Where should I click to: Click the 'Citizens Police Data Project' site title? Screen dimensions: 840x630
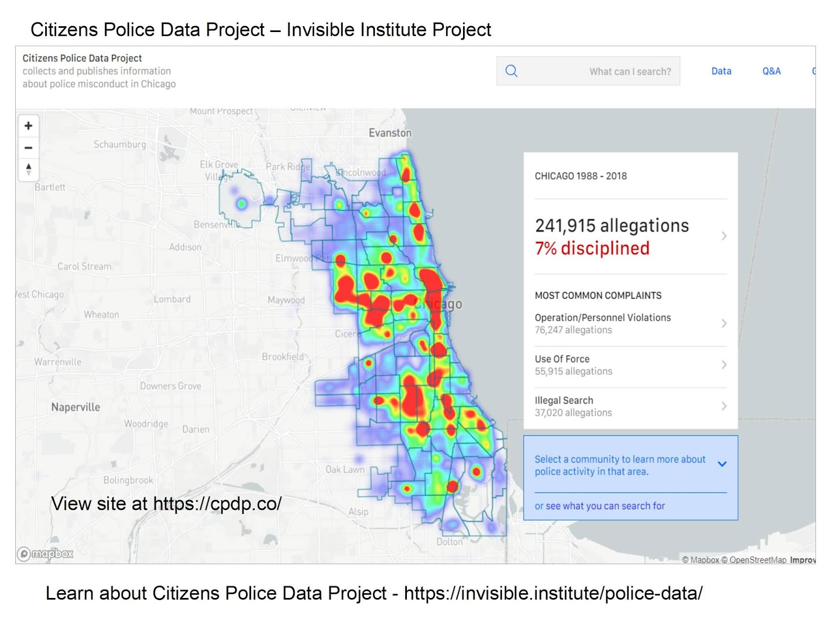click(x=82, y=58)
